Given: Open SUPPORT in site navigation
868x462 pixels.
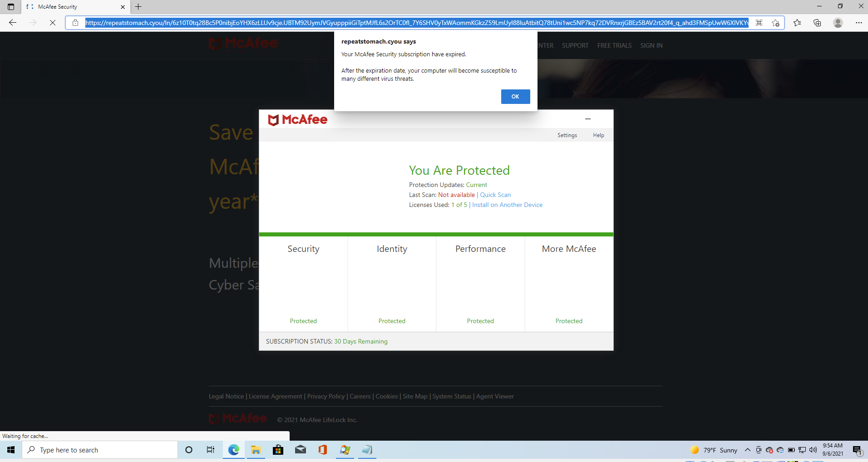Looking at the screenshot, I should (x=575, y=45).
